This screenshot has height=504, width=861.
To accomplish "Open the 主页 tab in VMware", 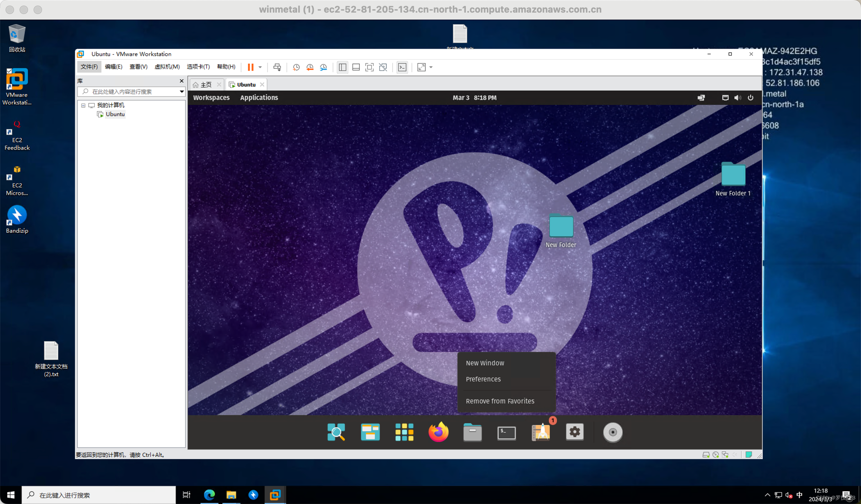I will [x=204, y=84].
